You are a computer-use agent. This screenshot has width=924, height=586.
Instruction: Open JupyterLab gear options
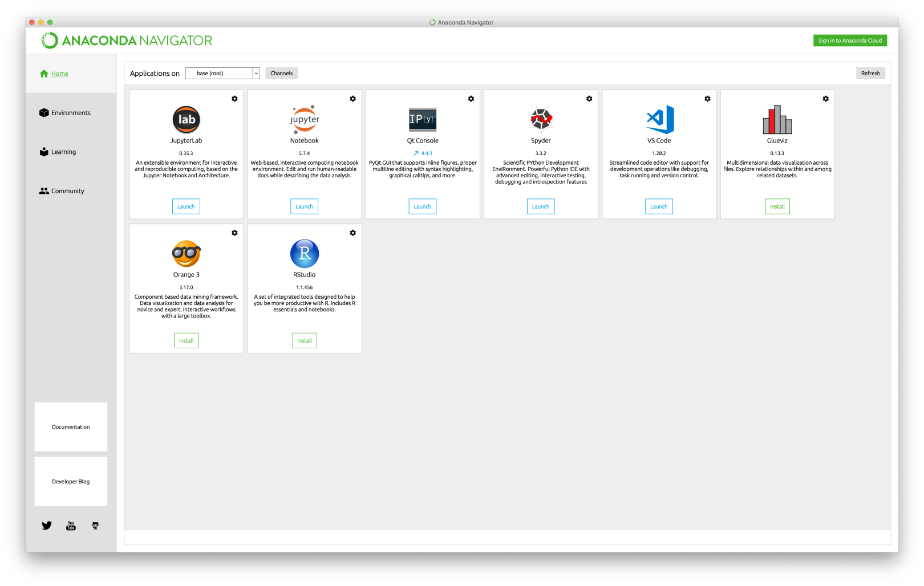tap(234, 99)
